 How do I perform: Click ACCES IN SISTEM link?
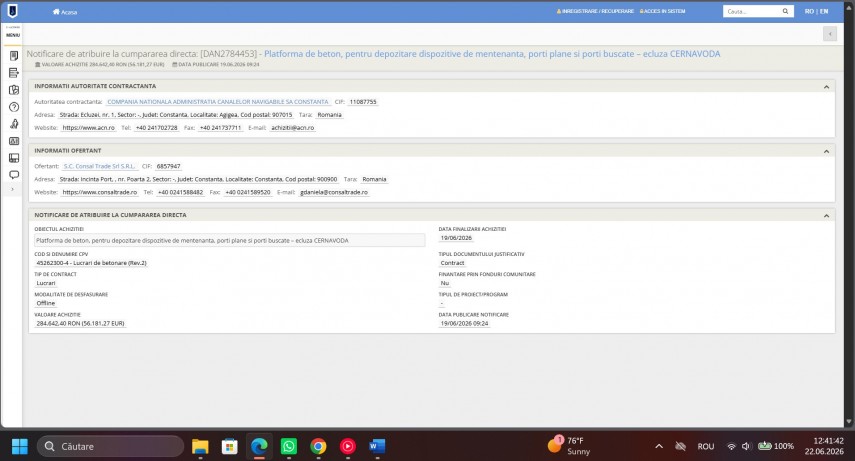pos(663,11)
